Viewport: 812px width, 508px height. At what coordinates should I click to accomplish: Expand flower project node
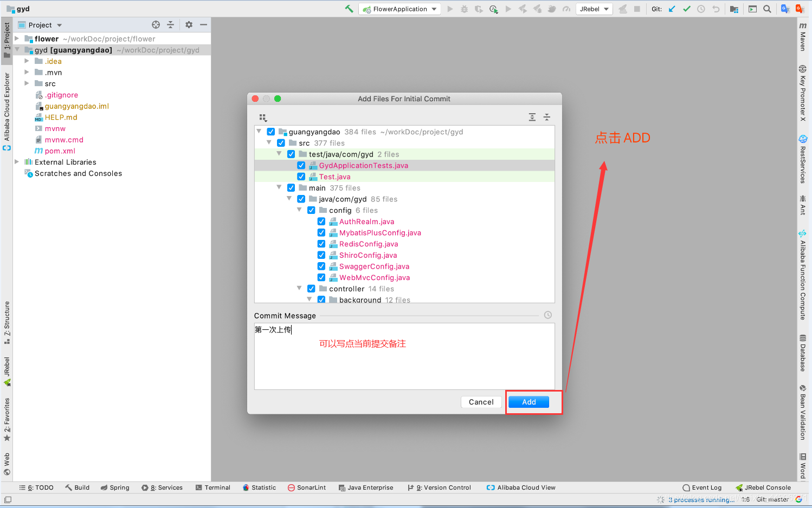pyautogui.click(x=17, y=38)
